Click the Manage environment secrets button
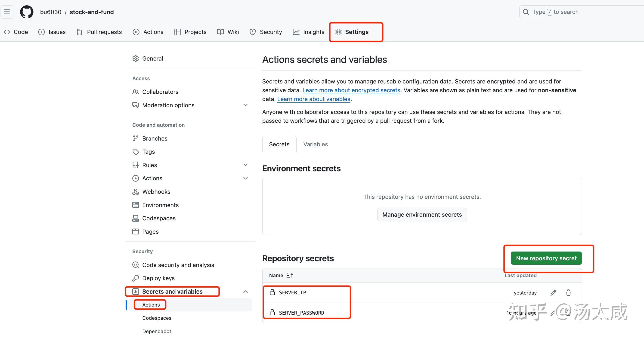This screenshot has height=338, width=644. point(422,215)
